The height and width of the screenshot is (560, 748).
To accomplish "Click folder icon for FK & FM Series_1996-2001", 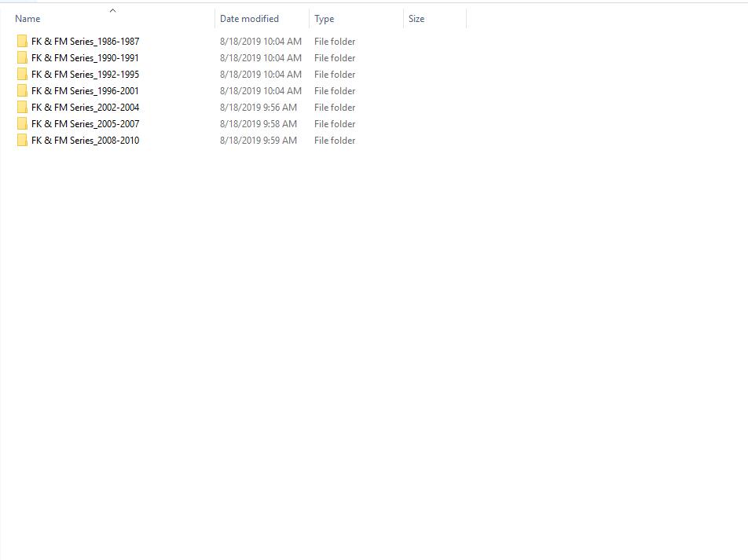I will tap(22, 90).
